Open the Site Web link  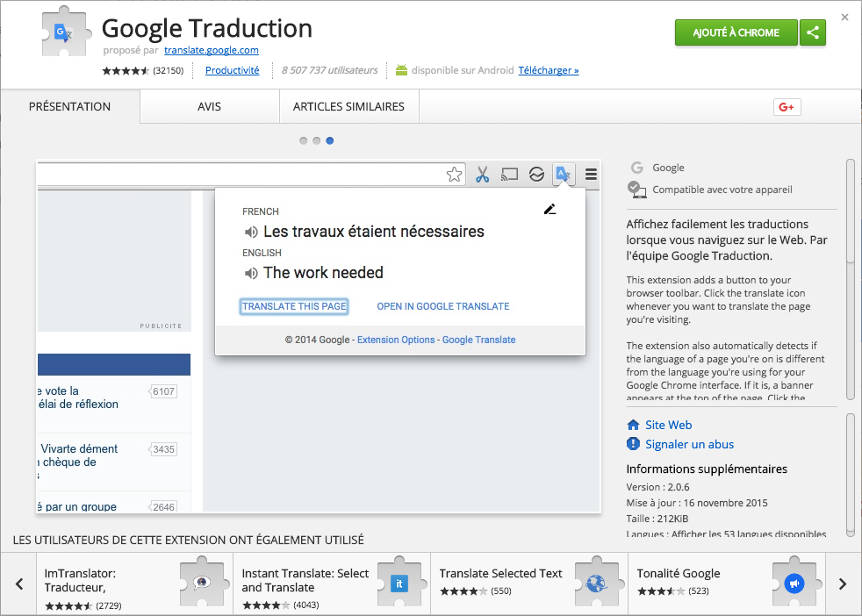(x=669, y=425)
